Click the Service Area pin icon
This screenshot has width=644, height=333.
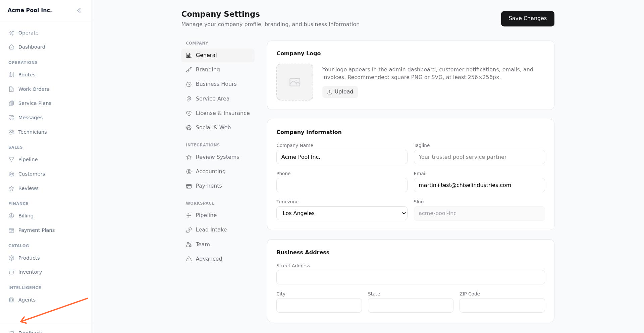[x=189, y=99]
